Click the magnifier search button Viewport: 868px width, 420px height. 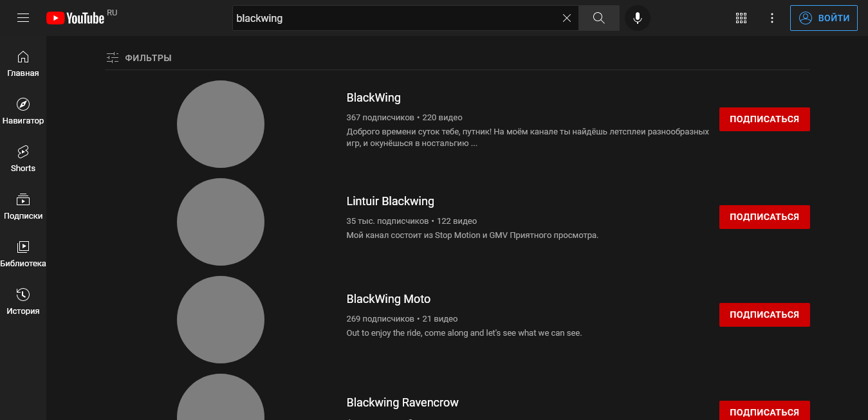599,18
